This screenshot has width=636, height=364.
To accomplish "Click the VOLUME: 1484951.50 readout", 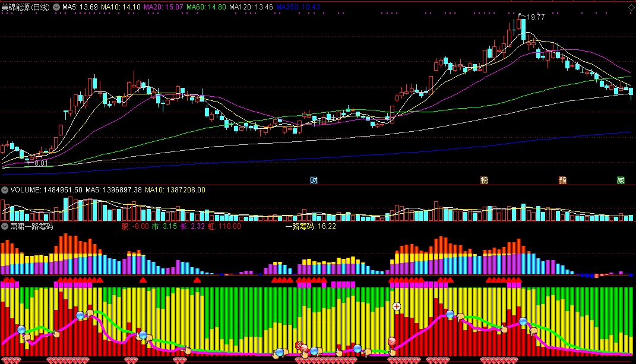I will [46, 190].
